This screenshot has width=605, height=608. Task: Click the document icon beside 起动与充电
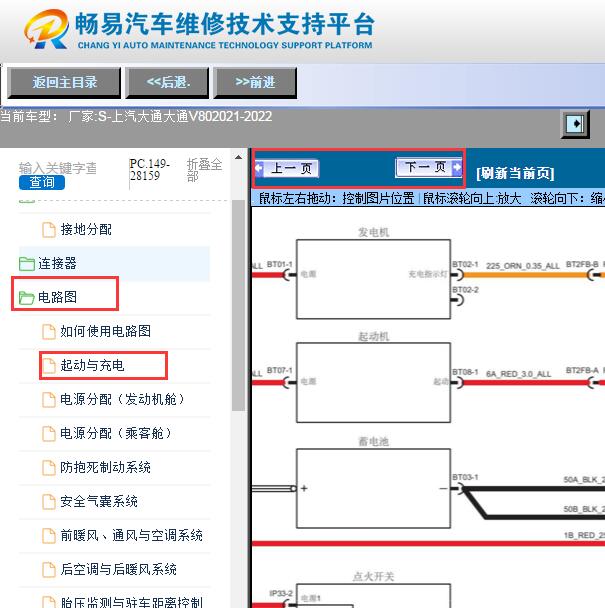pos(49,366)
